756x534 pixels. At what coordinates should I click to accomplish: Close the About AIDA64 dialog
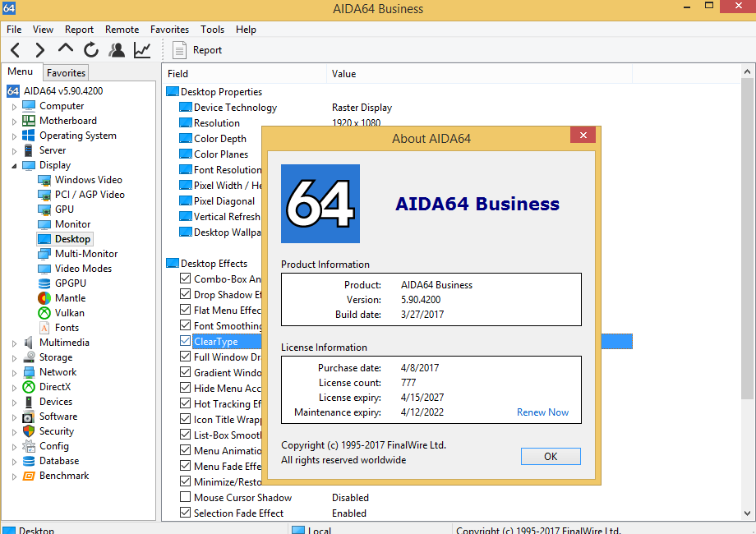point(583,135)
